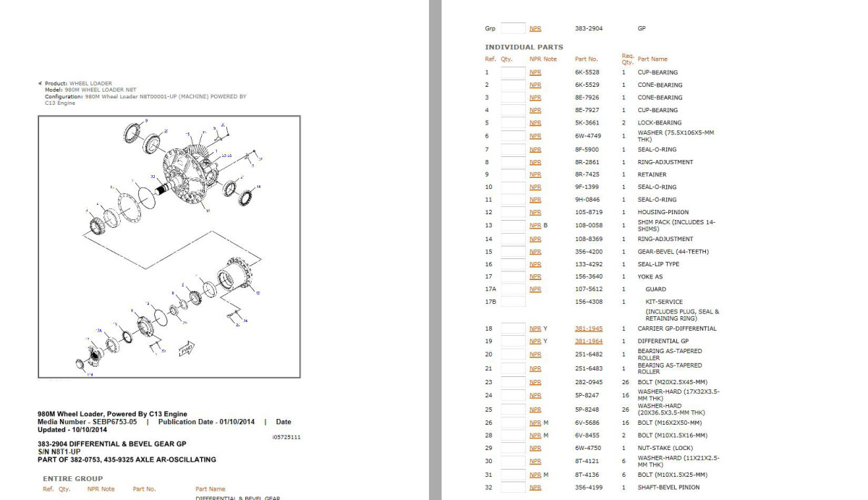The width and height of the screenshot is (868, 500).
Task: Click NPR link in CARRIER GP-DIFFERENTIAL row
Action: click(x=535, y=329)
